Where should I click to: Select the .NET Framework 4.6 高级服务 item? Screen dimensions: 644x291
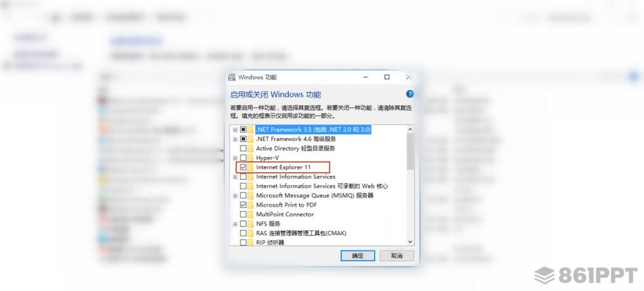tap(296, 138)
